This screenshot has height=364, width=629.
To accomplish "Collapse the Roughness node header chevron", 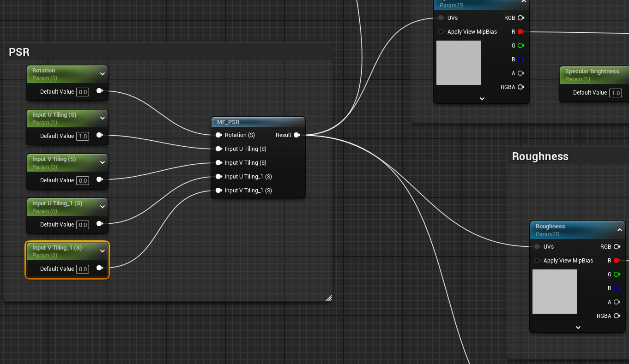I will 620,230.
